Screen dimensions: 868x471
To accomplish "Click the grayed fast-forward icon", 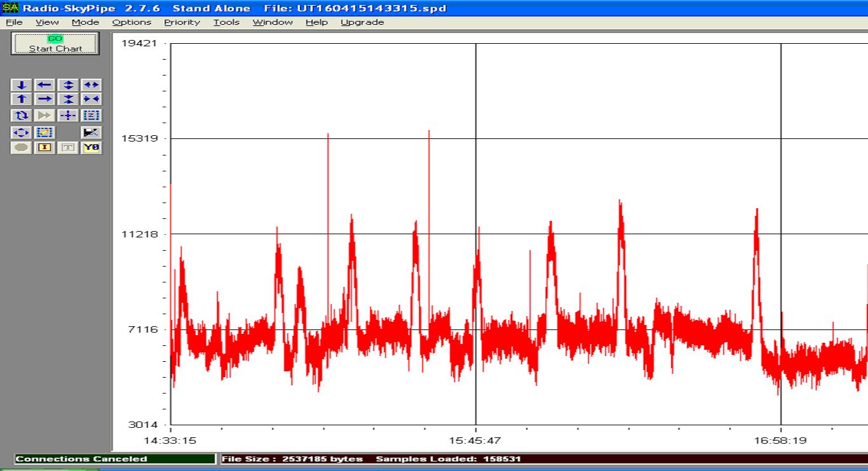I will pos(44,116).
